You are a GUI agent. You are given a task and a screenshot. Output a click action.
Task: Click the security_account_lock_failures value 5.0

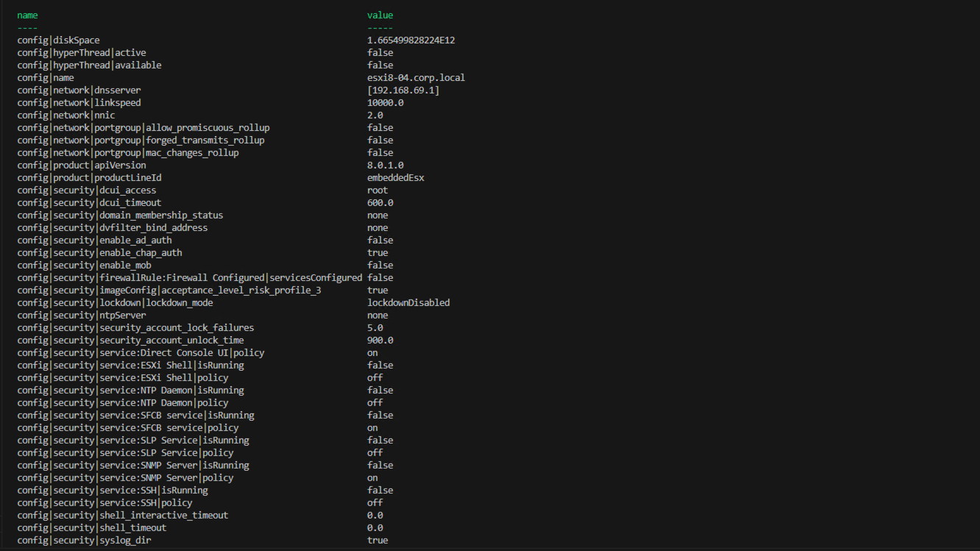coord(374,328)
